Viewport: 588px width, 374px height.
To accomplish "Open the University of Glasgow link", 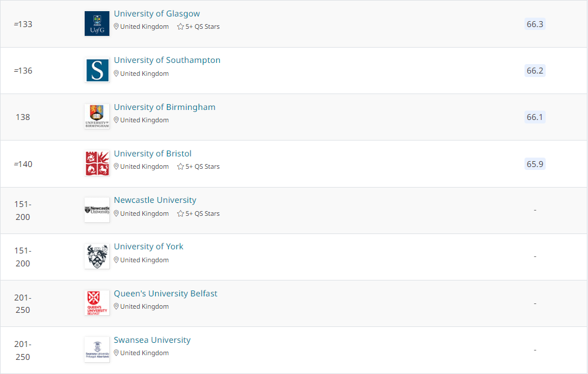I will [157, 14].
